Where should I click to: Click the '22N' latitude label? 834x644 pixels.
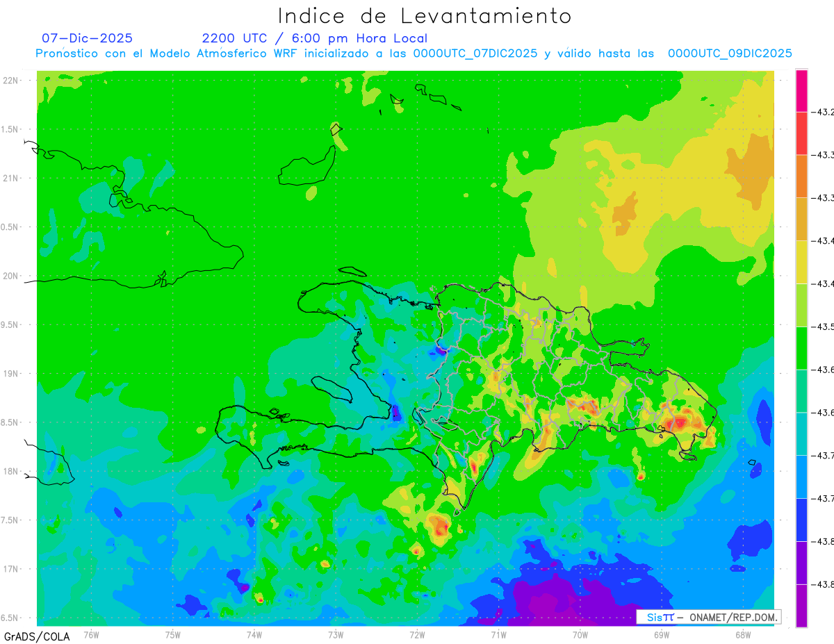pyautogui.click(x=12, y=81)
